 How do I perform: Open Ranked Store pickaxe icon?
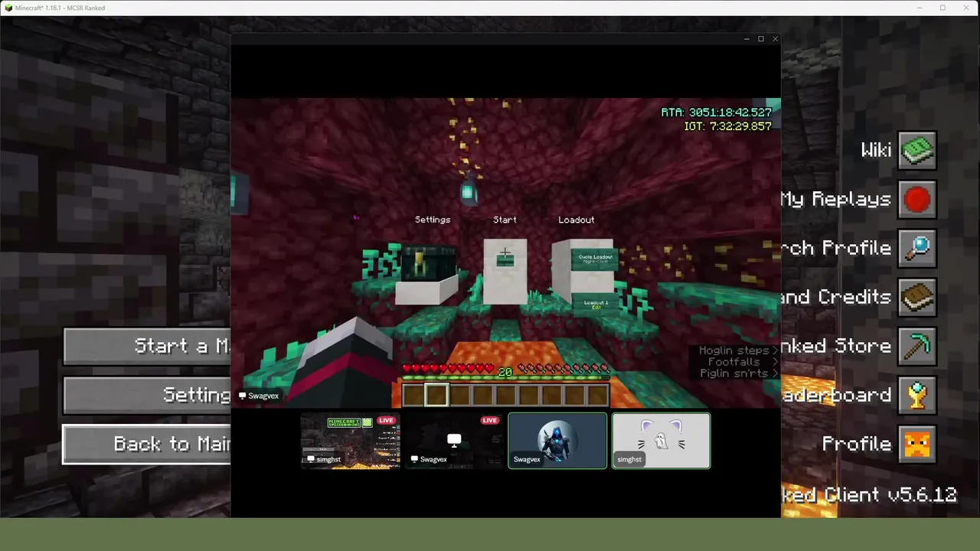[x=917, y=346]
